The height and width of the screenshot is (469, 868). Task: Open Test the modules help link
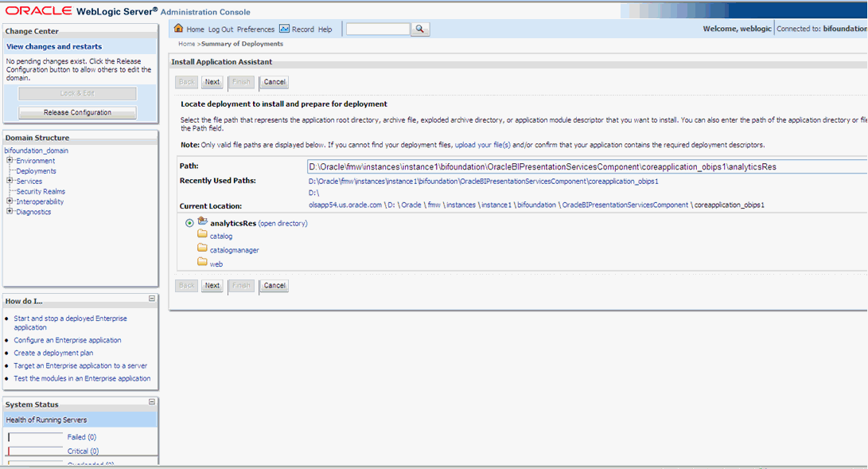pos(82,378)
